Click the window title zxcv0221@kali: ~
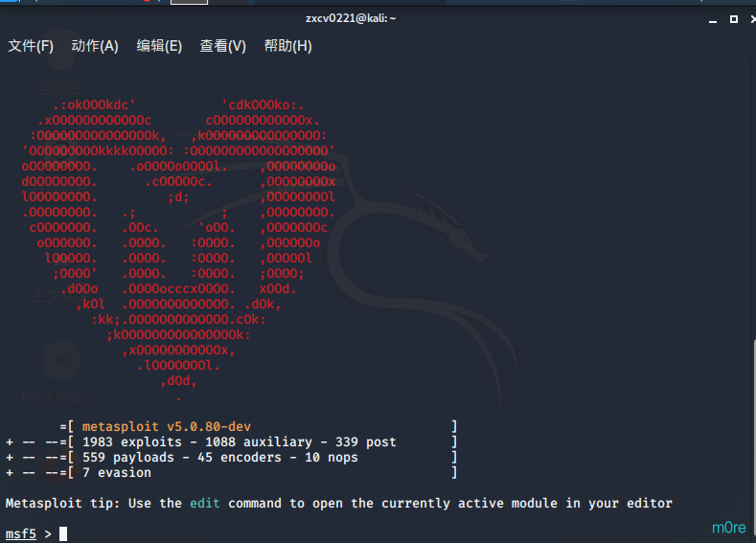Screen dimensions: 756x543 tap(351, 18)
